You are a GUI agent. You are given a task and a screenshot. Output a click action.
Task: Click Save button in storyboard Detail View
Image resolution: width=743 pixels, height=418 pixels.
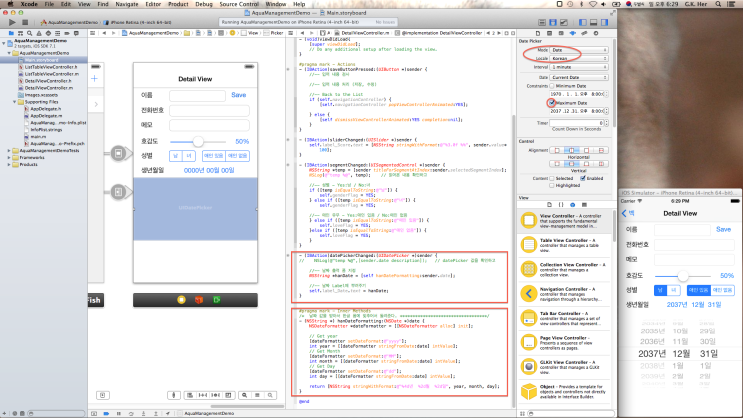pyautogui.click(x=238, y=95)
